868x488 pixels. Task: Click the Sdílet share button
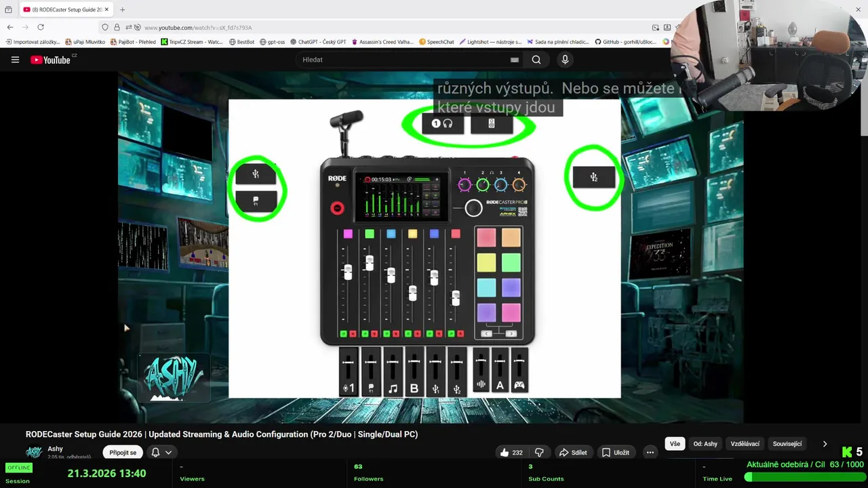(x=573, y=452)
